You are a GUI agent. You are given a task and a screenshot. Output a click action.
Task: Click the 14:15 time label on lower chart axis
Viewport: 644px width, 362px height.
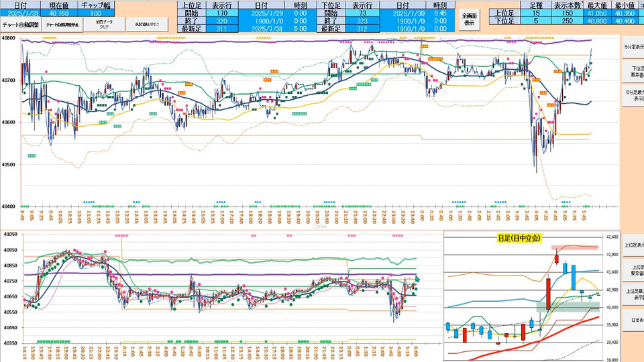(25, 352)
